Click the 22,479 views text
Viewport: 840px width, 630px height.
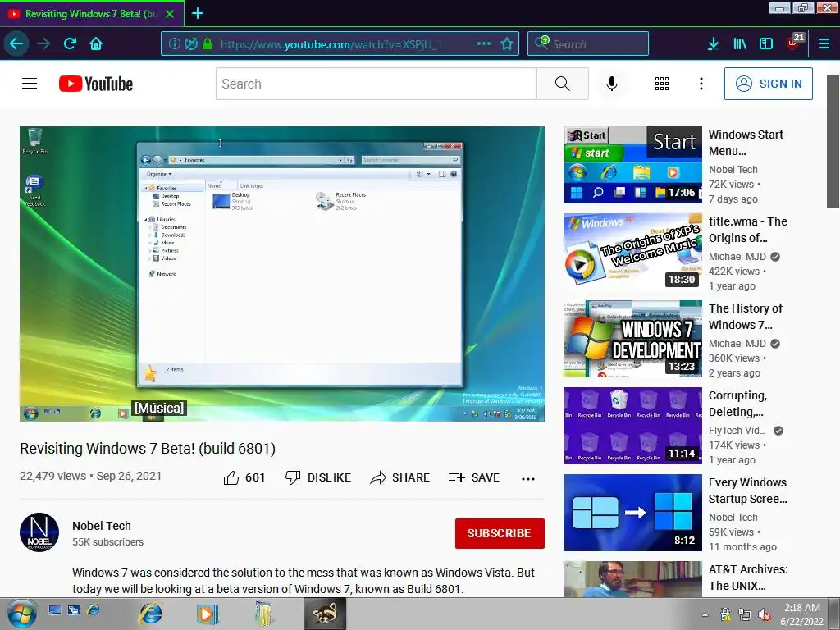pos(52,476)
